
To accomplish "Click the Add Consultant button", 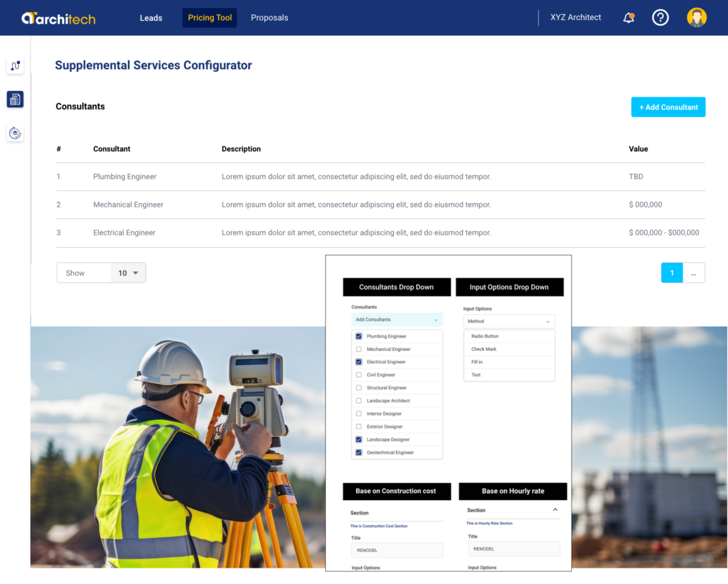I will tap(668, 107).
